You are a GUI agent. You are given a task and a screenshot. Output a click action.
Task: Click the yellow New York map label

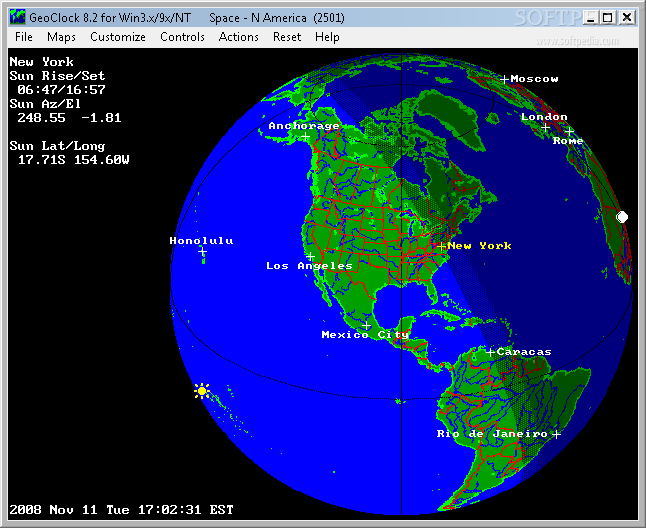(x=479, y=246)
